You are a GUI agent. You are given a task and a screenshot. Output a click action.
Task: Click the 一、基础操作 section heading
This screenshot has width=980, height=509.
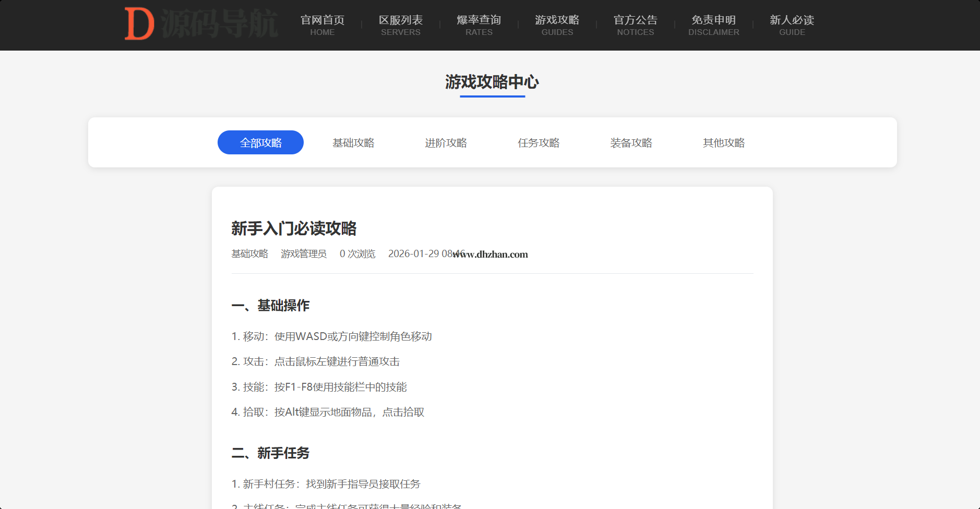pos(270,305)
